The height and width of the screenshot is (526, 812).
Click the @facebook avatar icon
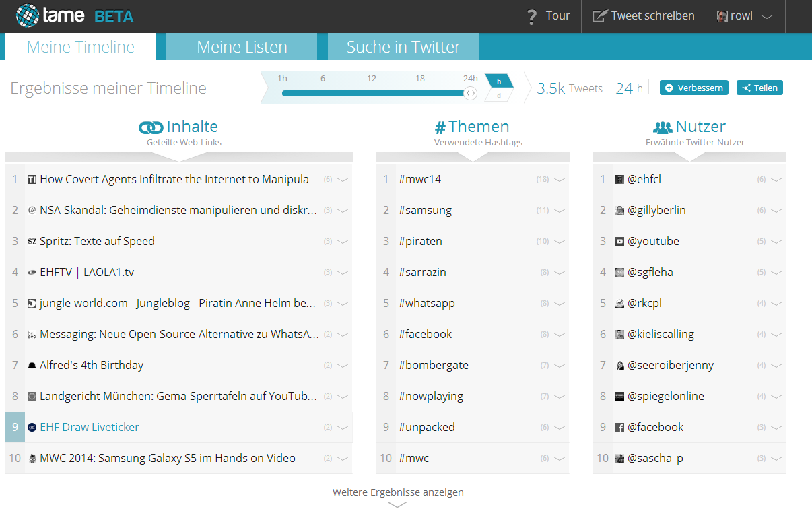point(620,428)
